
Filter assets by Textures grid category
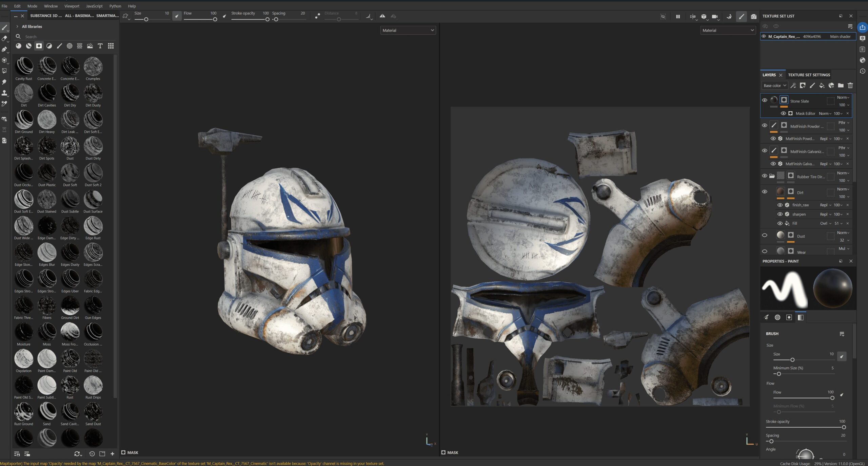[80, 46]
